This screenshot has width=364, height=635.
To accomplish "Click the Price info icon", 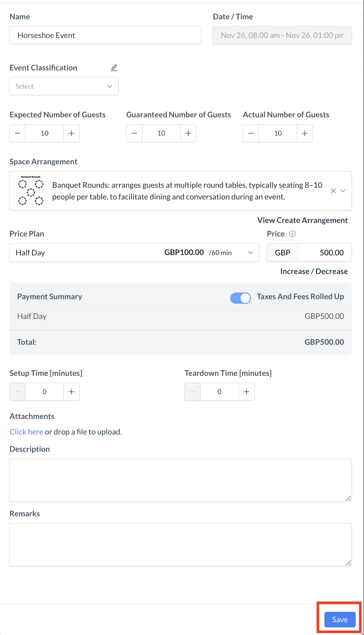I will click(x=292, y=234).
